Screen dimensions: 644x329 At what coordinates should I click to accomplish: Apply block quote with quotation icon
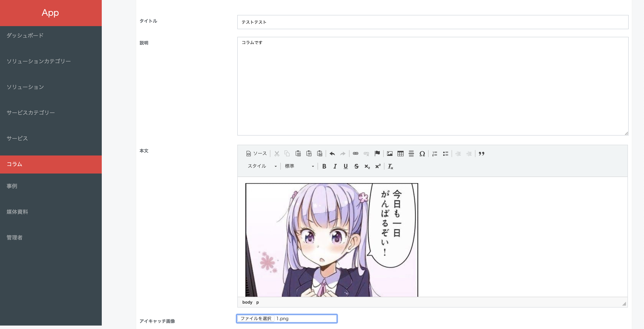coord(482,154)
